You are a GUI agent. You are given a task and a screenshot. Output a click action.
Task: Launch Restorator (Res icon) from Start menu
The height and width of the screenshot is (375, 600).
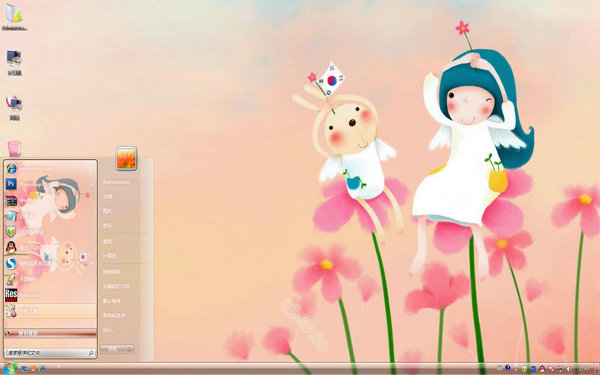[x=50, y=295]
